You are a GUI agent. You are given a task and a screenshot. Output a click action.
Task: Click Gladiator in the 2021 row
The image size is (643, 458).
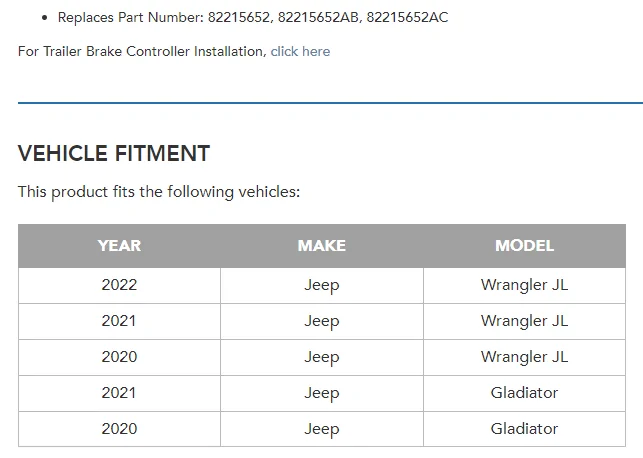pyautogui.click(x=524, y=393)
